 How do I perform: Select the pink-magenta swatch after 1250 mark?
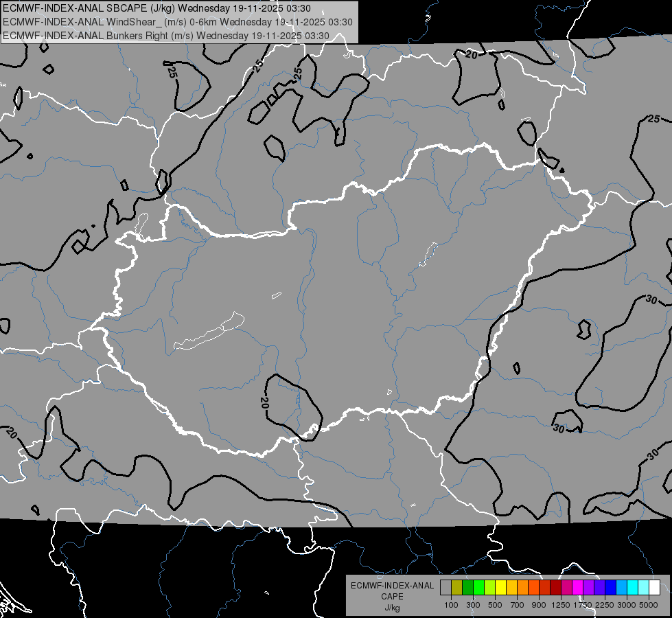(566, 588)
